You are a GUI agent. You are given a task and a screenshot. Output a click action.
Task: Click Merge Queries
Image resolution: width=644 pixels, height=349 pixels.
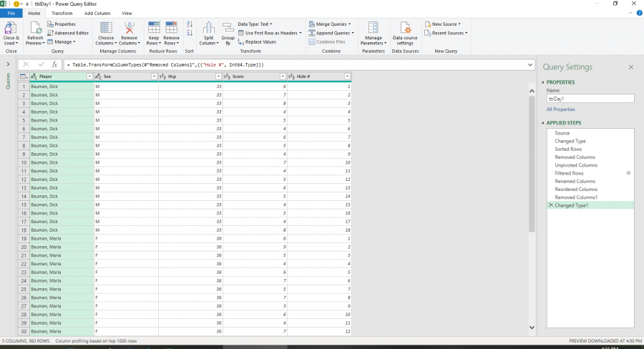click(330, 24)
